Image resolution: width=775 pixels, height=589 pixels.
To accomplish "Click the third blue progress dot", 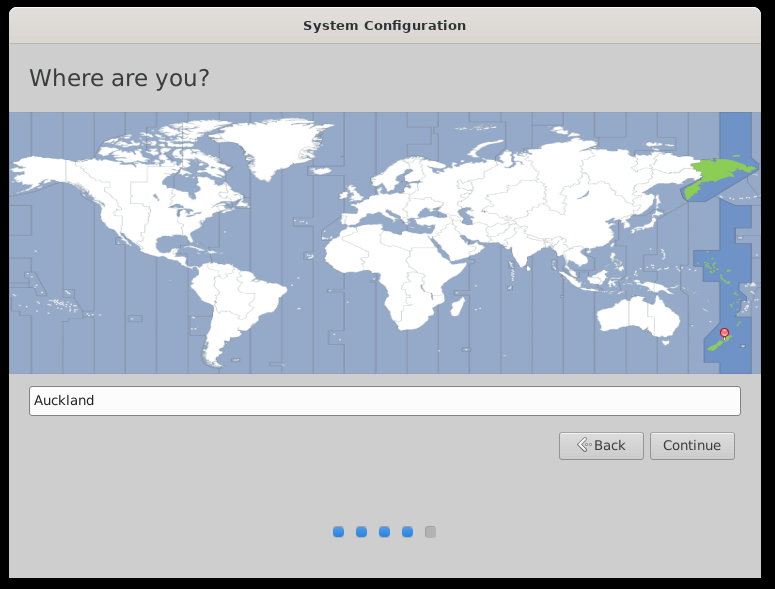I will [x=385, y=532].
